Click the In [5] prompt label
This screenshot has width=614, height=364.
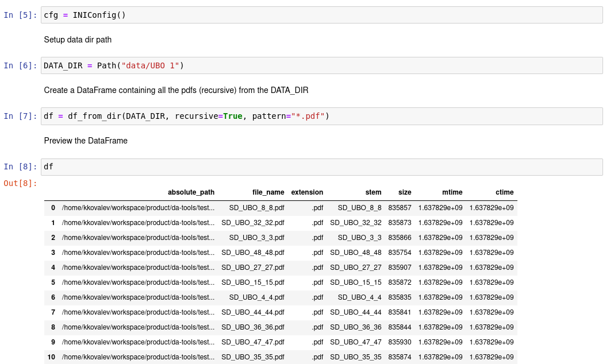pos(20,15)
